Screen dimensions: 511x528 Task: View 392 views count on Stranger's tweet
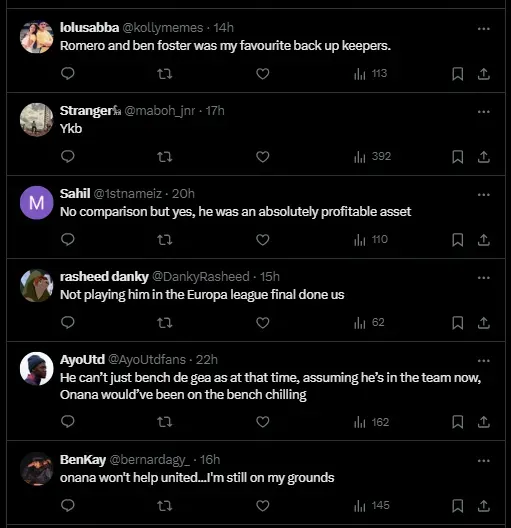(372, 157)
